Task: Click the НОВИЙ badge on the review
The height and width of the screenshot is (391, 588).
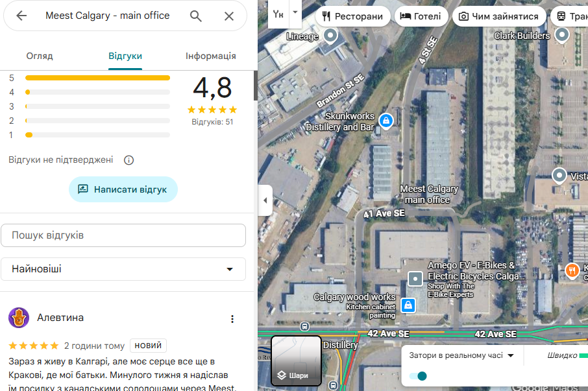Action: (148, 346)
